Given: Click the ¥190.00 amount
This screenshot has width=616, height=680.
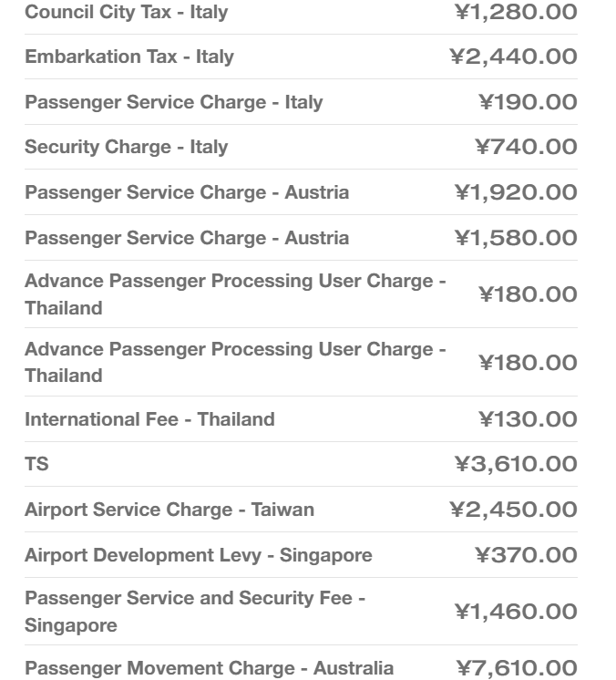Looking at the screenshot, I should pos(528,102).
